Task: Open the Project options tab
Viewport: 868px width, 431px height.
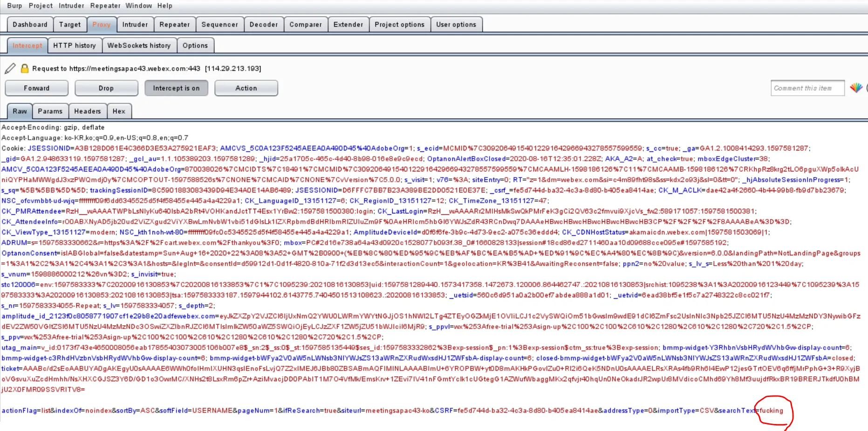Action: click(x=399, y=24)
